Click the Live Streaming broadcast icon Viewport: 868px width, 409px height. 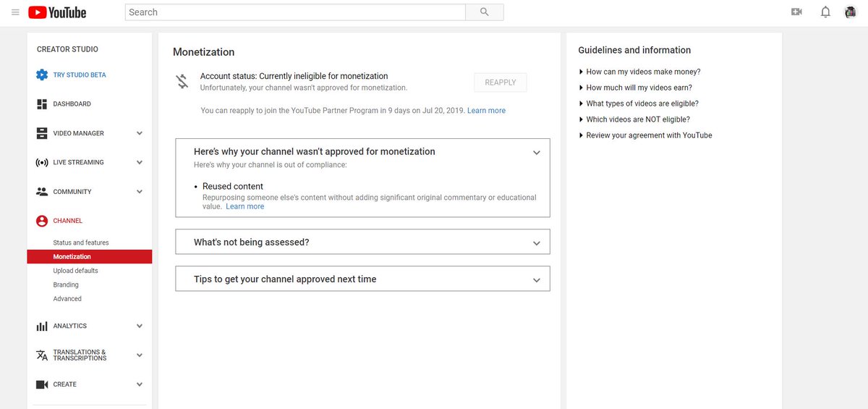click(x=42, y=163)
